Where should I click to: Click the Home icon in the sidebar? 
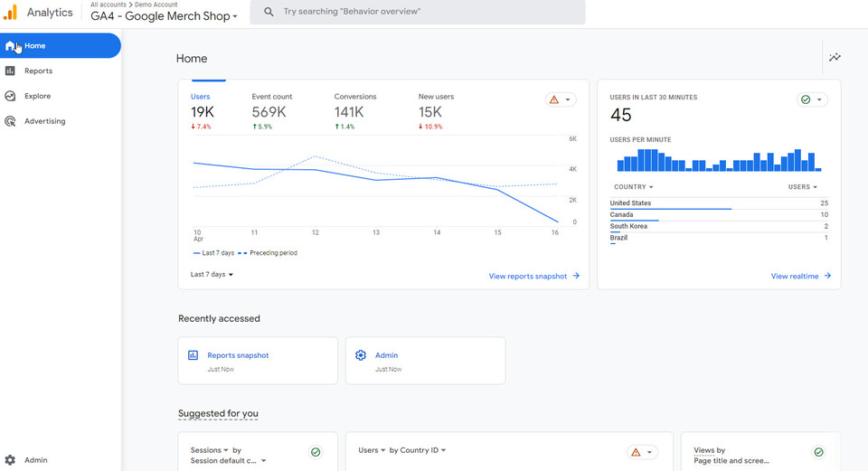click(x=11, y=45)
